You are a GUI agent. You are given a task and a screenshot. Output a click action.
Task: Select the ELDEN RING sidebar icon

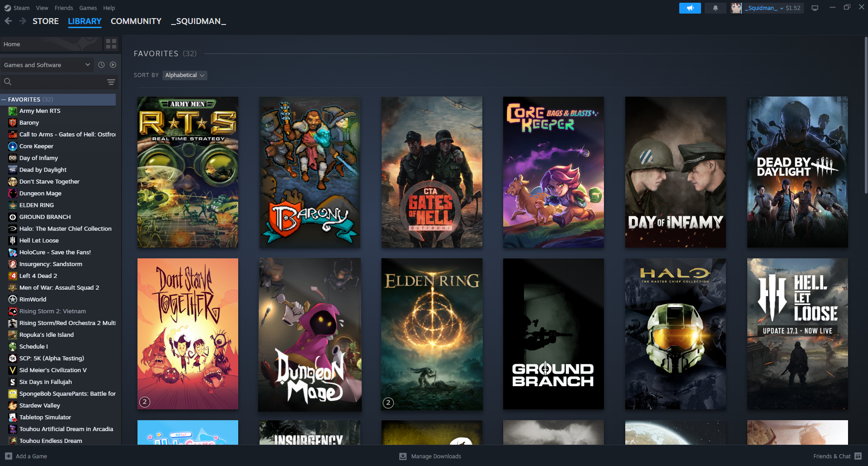point(13,205)
